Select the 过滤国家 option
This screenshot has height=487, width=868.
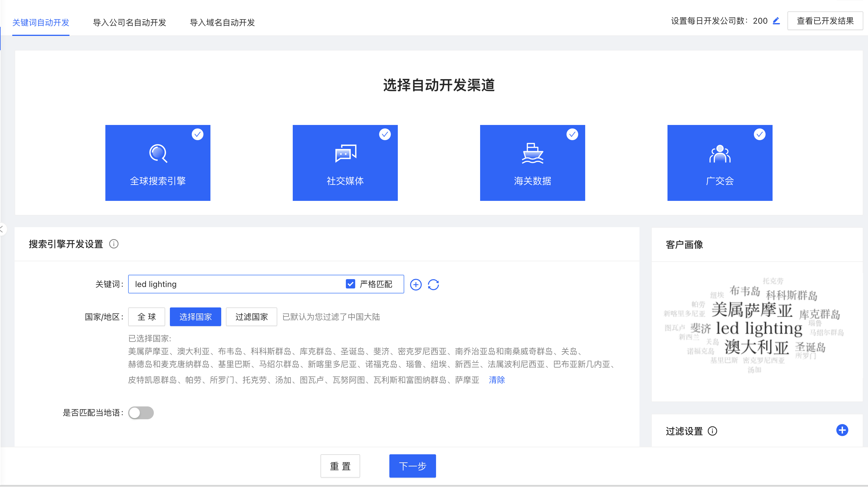point(251,317)
